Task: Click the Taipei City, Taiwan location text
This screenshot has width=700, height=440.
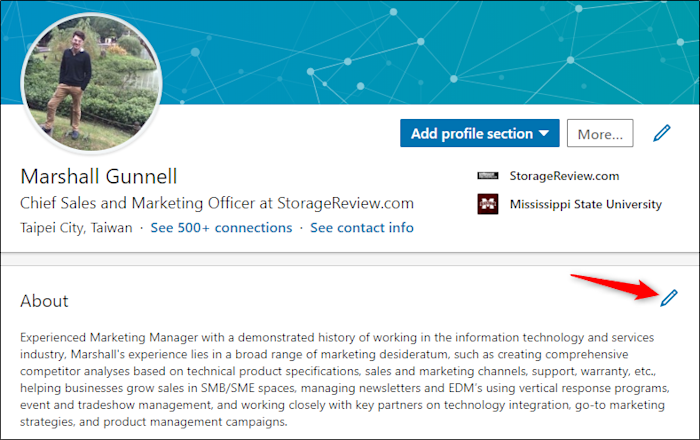Action: [x=76, y=228]
